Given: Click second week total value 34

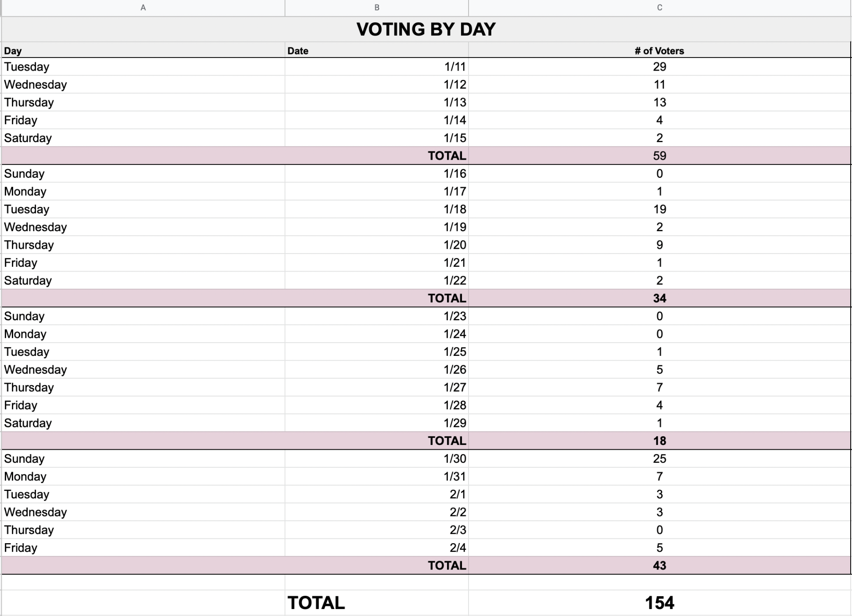Looking at the screenshot, I should click(659, 298).
